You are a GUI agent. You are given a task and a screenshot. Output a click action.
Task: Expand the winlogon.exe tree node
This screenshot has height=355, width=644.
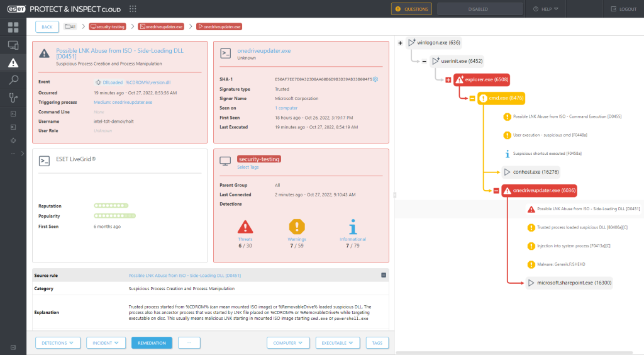[401, 43]
